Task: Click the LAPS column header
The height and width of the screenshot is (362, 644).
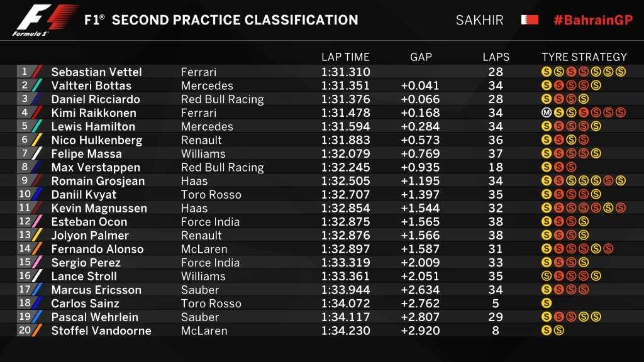Action: coord(496,57)
